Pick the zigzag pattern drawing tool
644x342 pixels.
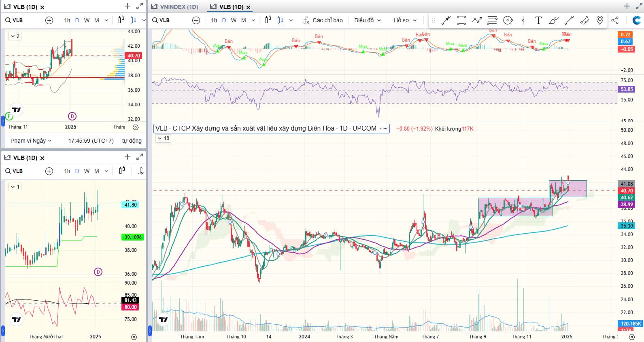tap(477, 20)
